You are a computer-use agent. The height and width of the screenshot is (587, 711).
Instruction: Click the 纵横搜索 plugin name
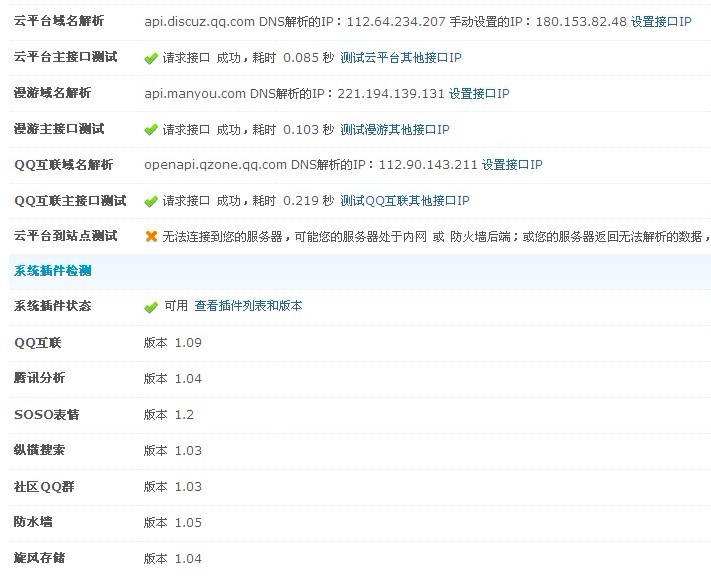tap(39, 450)
